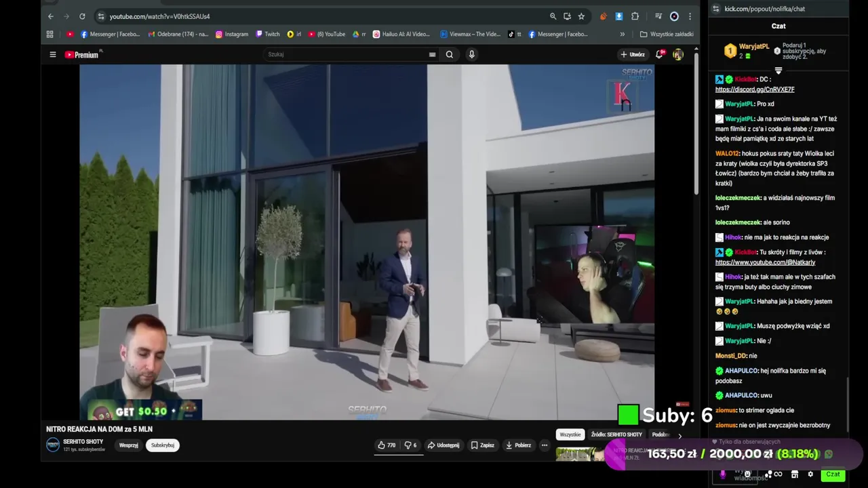This screenshot has height=488, width=868.
Task: Open the Odebrane (174) Gmail bookmark
Action: pos(178,34)
